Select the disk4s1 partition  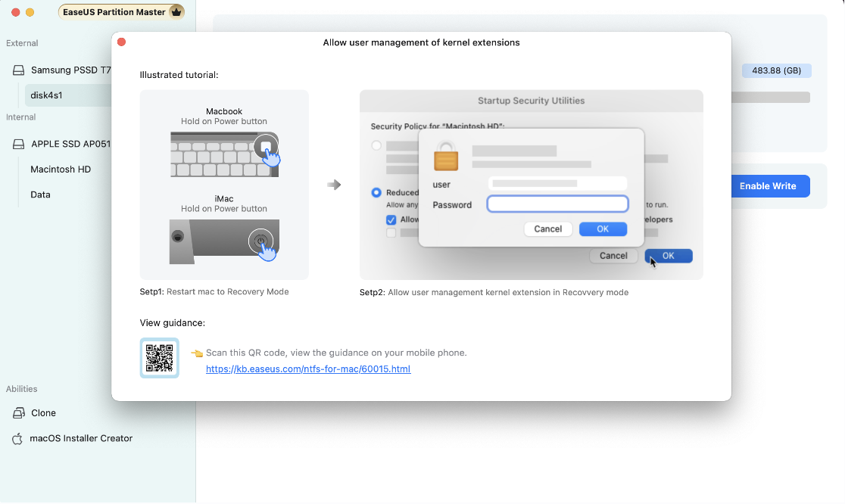(68, 95)
